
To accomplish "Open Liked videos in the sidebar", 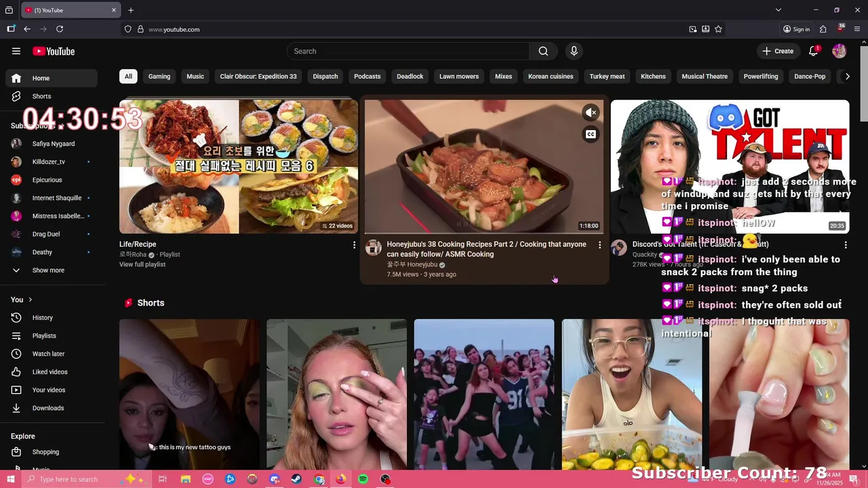I will click(x=52, y=372).
